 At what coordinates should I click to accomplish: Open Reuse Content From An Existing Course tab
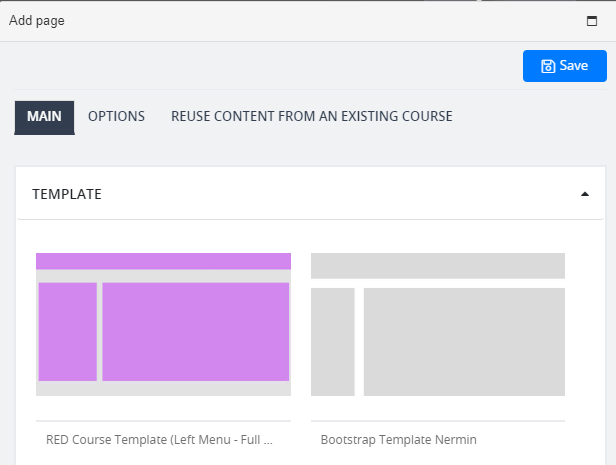312,116
